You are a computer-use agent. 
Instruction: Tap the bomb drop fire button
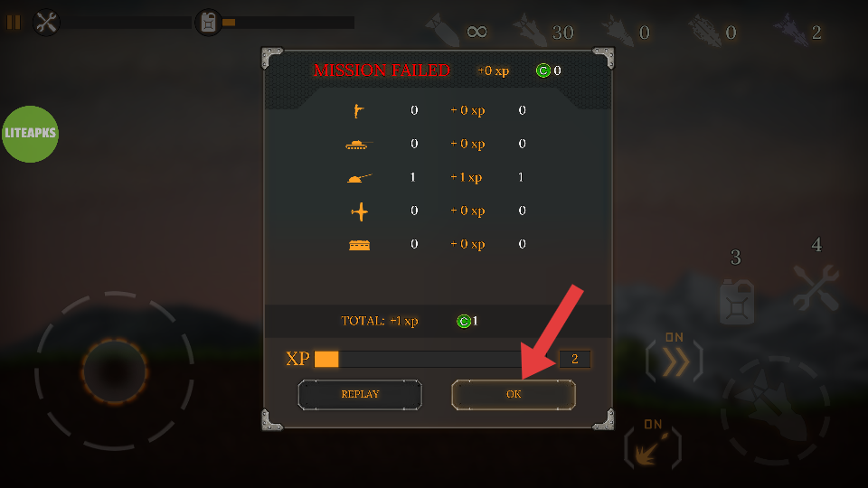click(775, 410)
